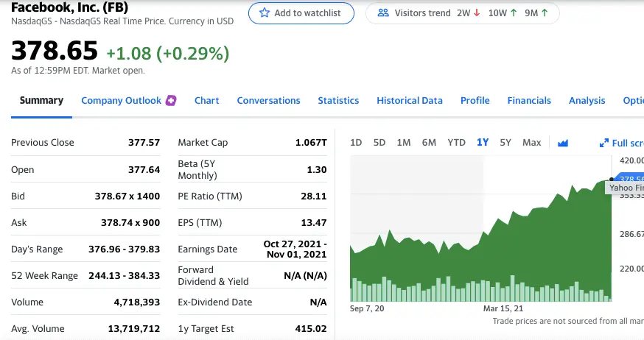The width and height of the screenshot is (644, 340).
Task: Switch chart type using the area chart icon
Action: click(563, 143)
